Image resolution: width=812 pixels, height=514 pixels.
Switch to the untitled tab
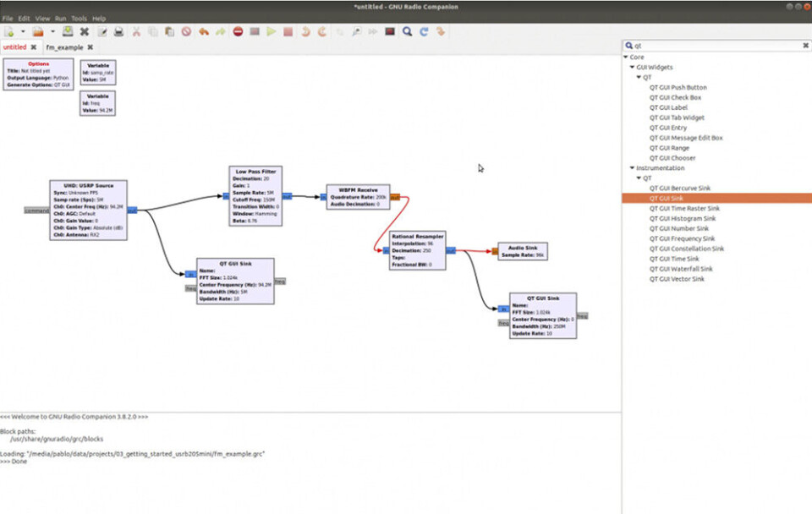(14, 47)
